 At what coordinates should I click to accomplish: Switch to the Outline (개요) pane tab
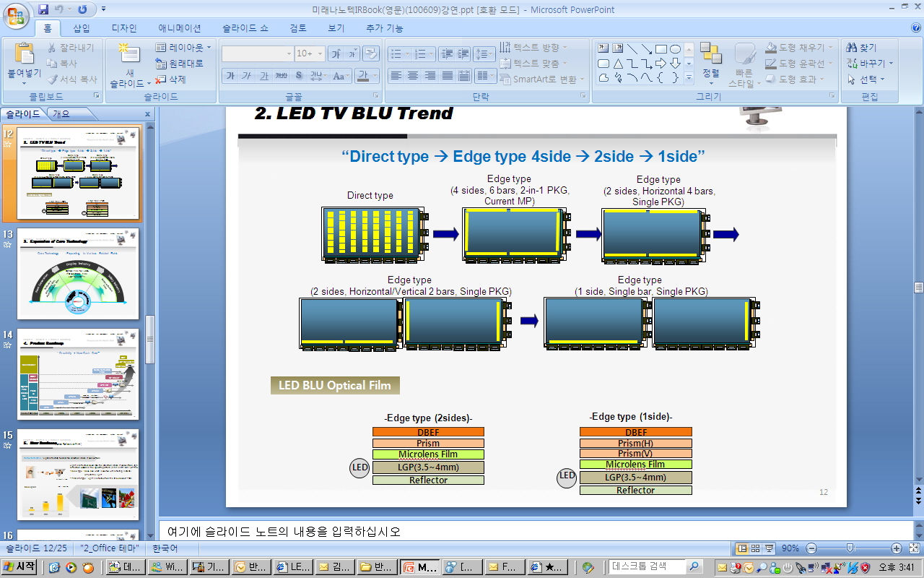pyautogui.click(x=61, y=114)
